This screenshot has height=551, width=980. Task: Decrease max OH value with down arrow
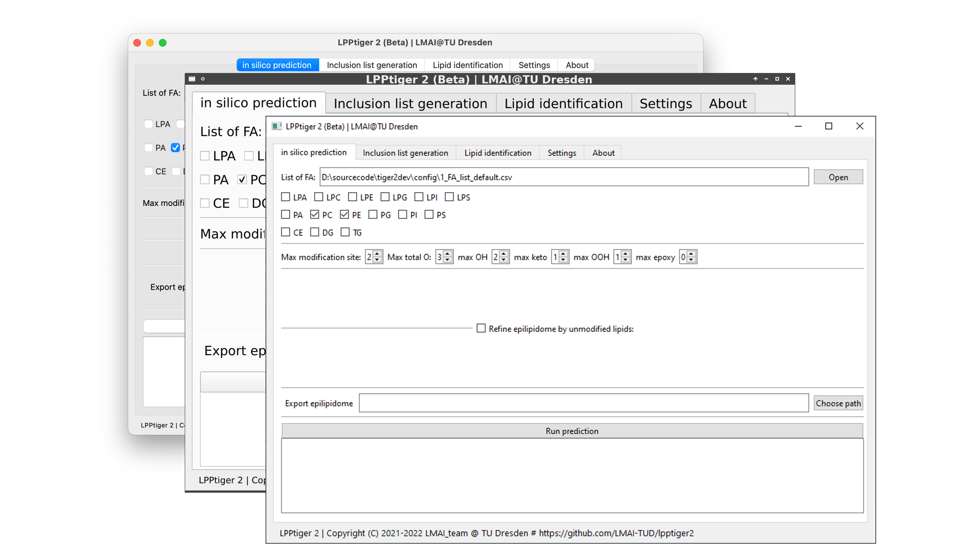(504, 260)
